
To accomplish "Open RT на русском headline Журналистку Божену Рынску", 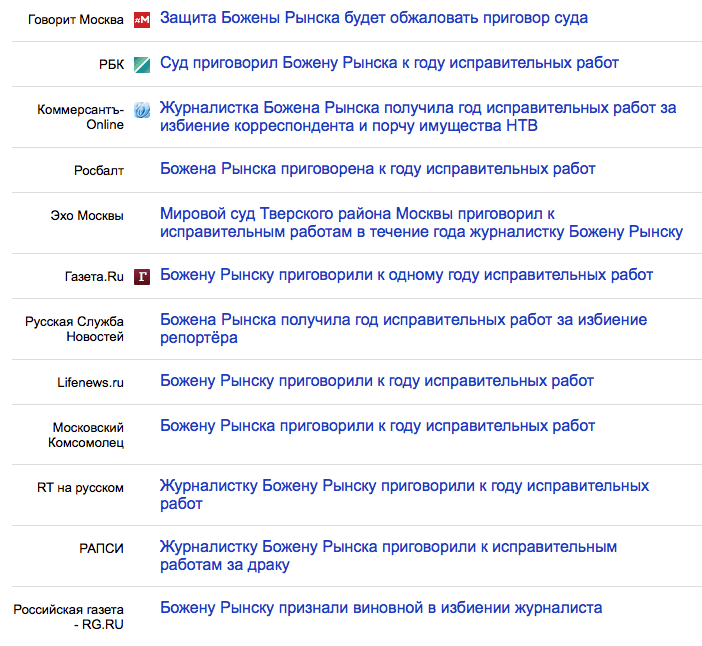I will [x=404, y=495].
